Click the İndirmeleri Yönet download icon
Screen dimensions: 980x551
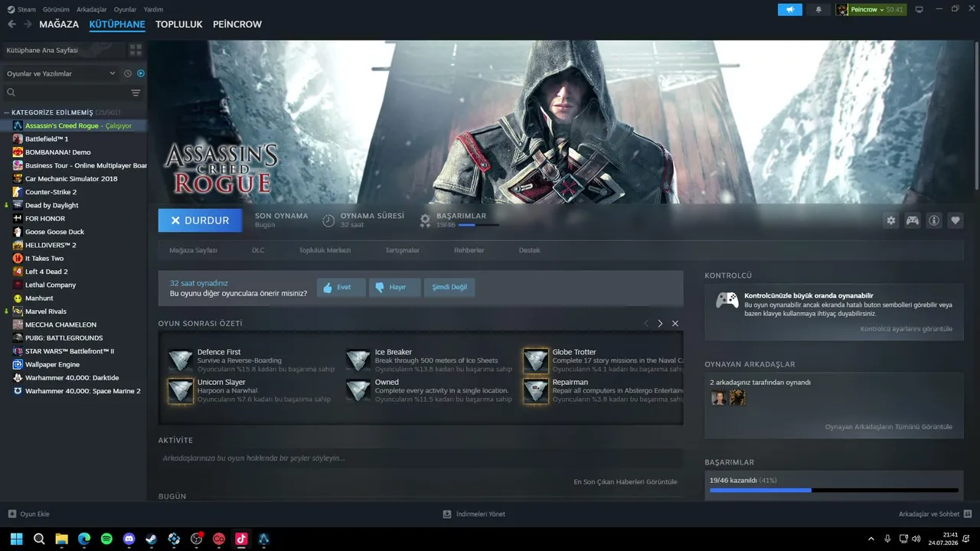(x=447, y=514)
